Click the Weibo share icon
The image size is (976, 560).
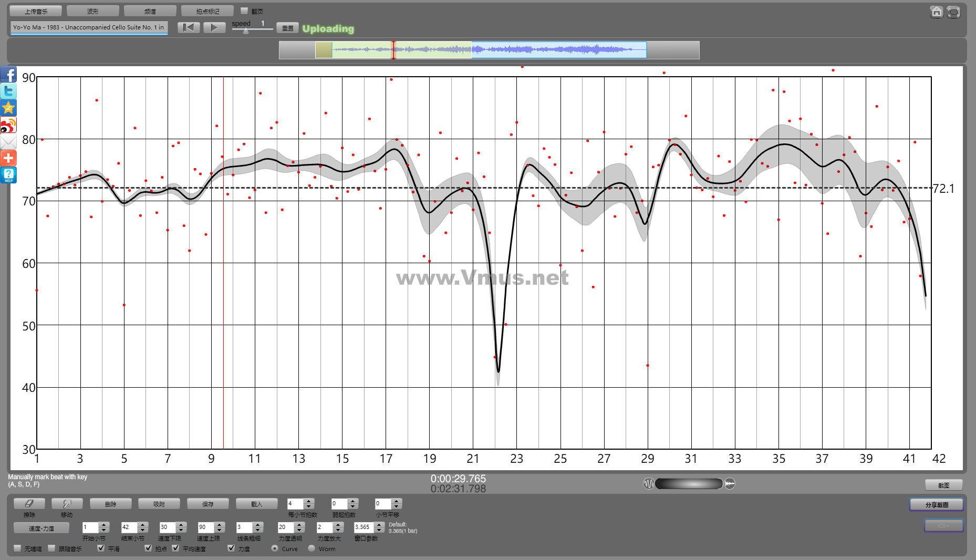coord(8,125)
